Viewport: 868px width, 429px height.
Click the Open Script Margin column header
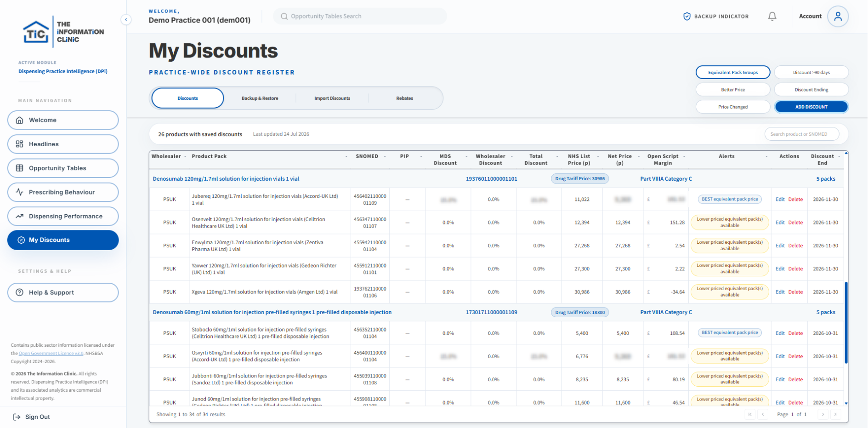(x=663, y=160)
